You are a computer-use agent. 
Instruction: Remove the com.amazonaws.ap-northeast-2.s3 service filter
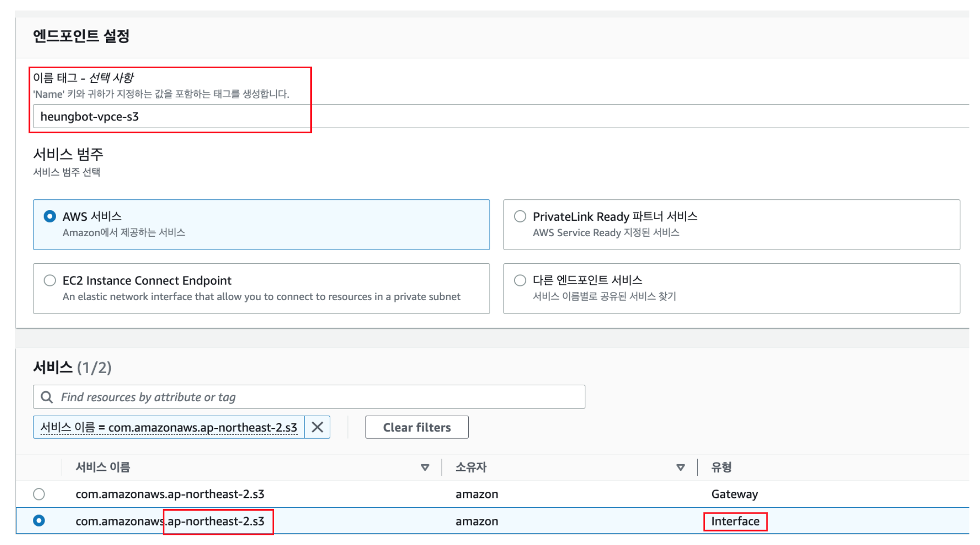(x=319, y=427)
